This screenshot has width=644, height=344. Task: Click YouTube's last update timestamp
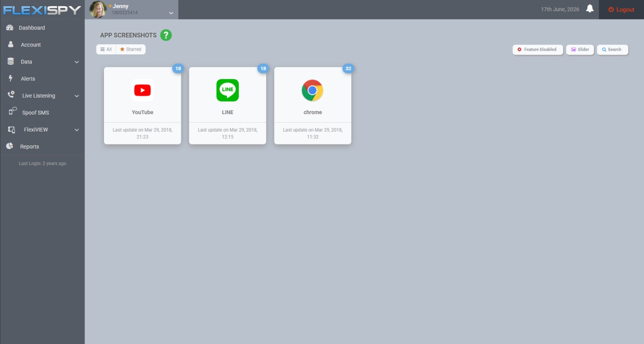point(143,133)
